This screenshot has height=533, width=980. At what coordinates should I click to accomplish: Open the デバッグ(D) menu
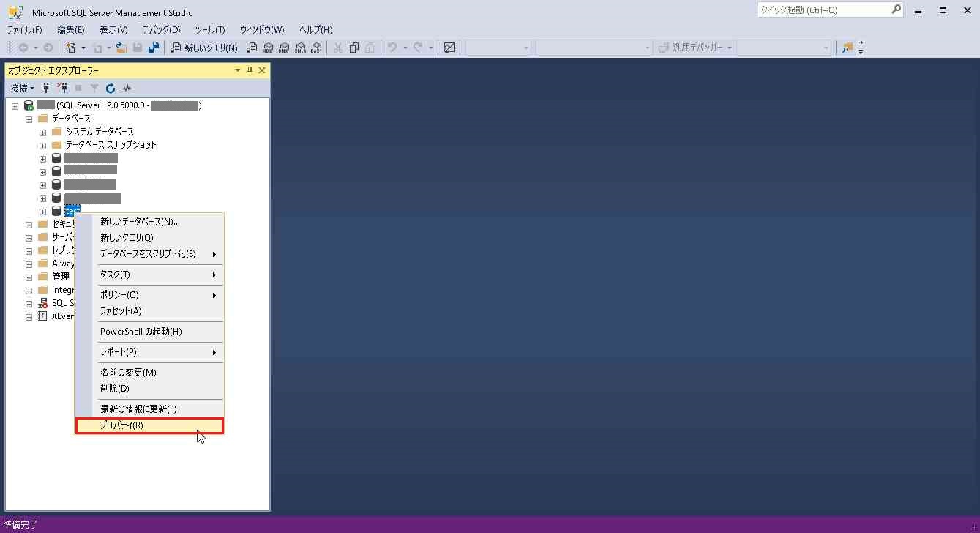(x=161, y=29)
